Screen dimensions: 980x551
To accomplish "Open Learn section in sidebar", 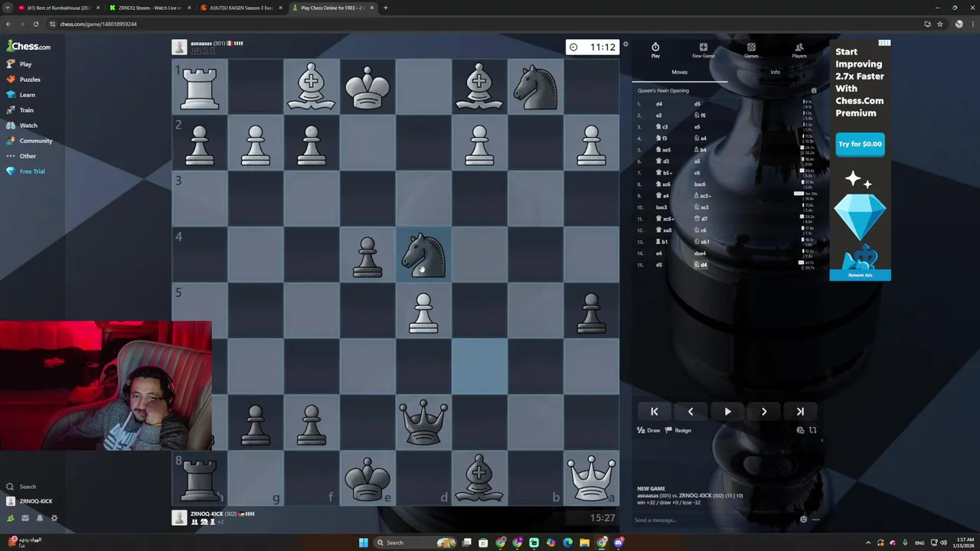I will (21, 95).
